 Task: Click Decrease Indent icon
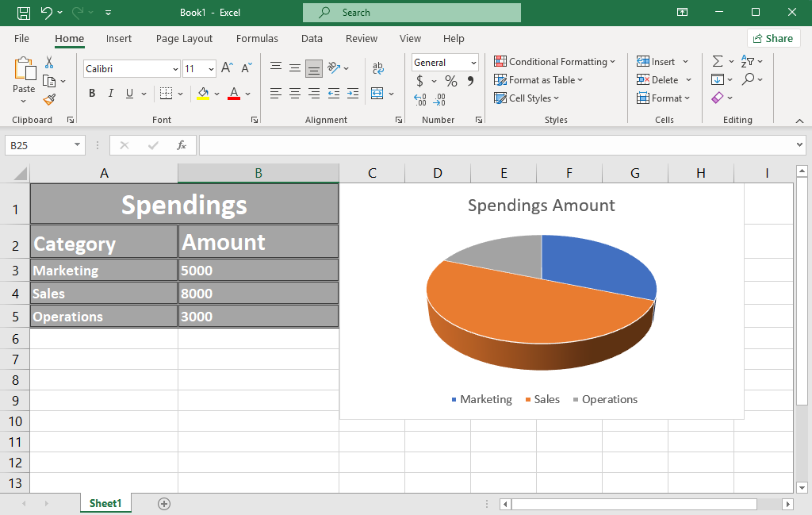click(x=334, y=94)
